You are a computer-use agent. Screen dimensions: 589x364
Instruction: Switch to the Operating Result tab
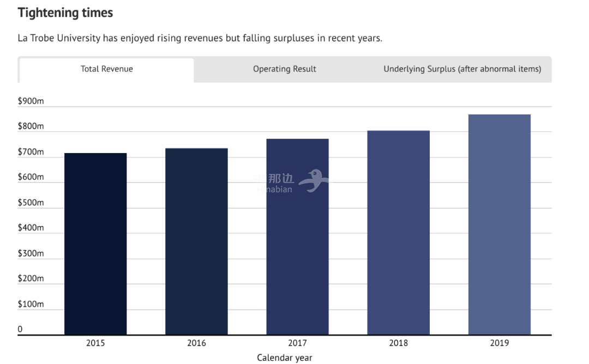click(x=284, y=69)
